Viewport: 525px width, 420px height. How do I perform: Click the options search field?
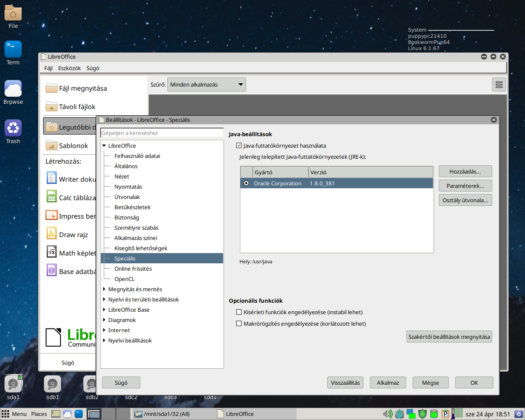coord(162,133)
